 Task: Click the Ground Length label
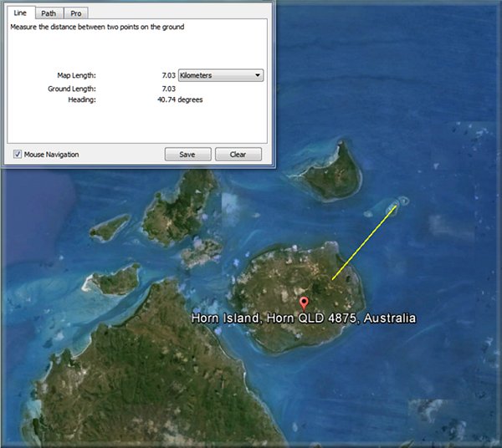click(72, 89)
